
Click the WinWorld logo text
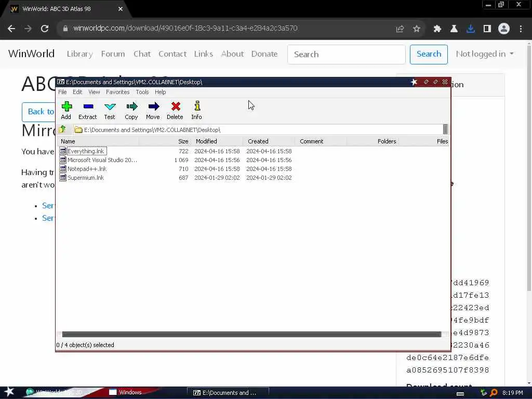point(31,54)
